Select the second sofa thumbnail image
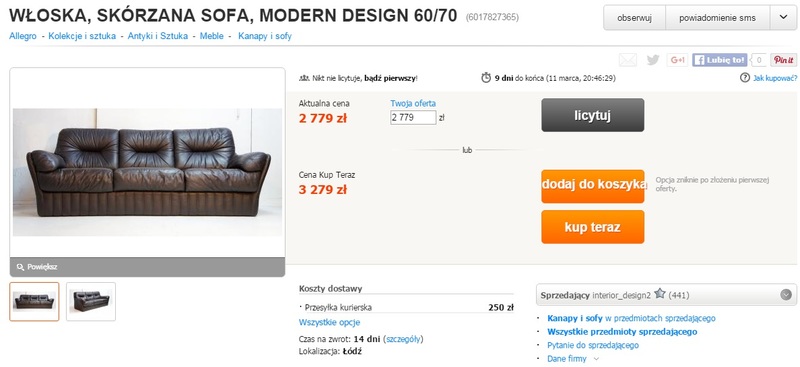Image resolution: width=800 pixels, height=367 pixels. pyautogui.click(x=91, y=302)
